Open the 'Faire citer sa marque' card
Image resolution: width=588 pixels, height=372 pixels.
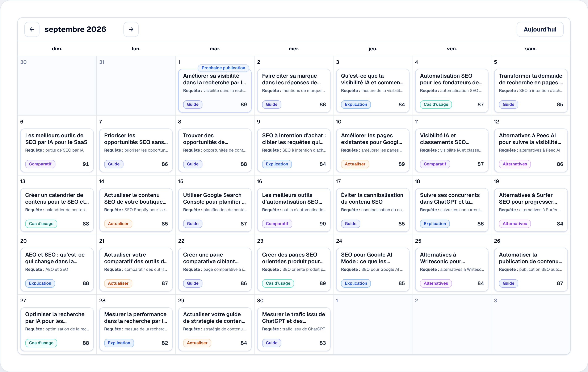pos(294,91)
